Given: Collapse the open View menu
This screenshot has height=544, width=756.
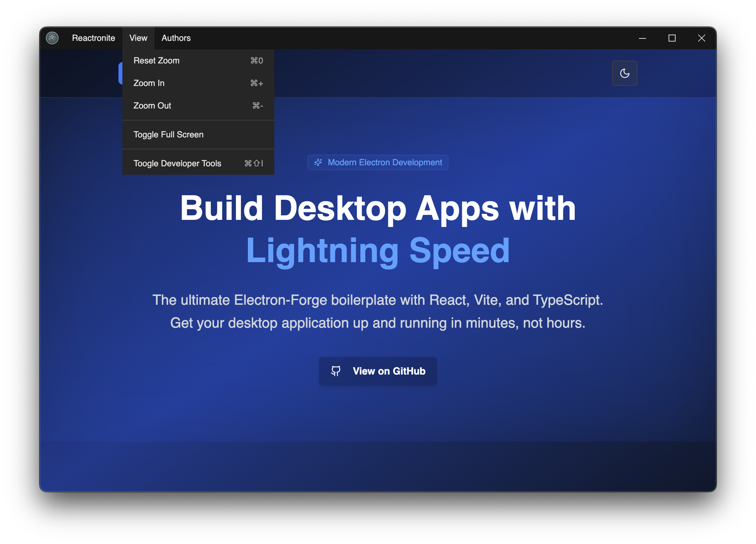Looking at the screenshot, I should [x=138, y=38].
